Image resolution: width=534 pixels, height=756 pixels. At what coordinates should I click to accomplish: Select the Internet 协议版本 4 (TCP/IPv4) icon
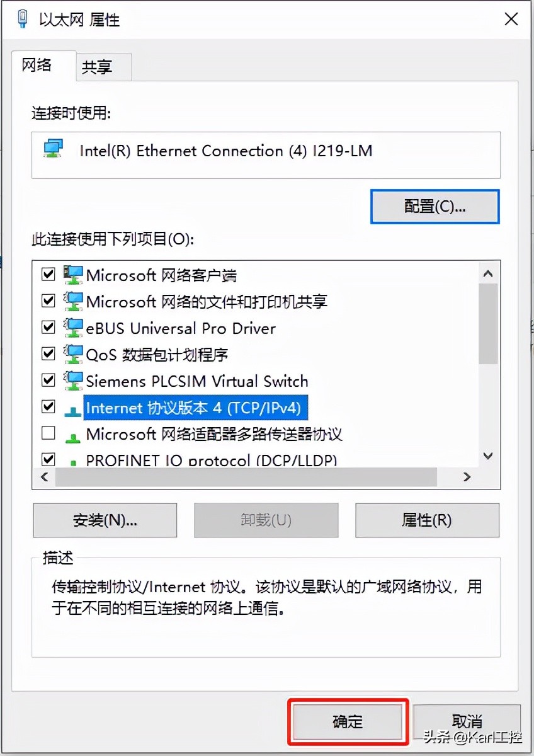click(71, 407)
